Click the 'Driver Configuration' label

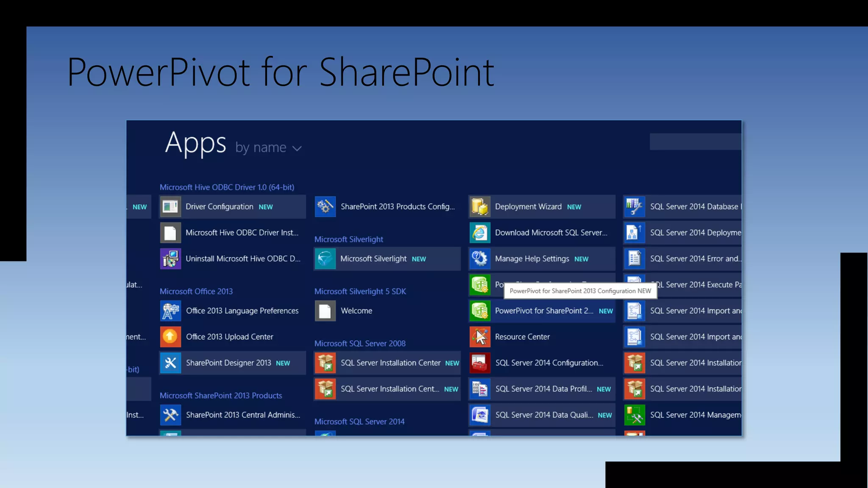pyautogui.click(x=219, y=207)
